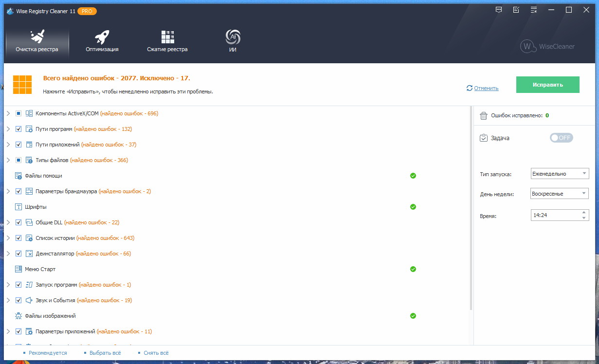Click the Wise Registry Cleaner logo icon
Image resolution: width=599 pixels, height=364 pixels.
pyautogui.click(x=10, y=11)
